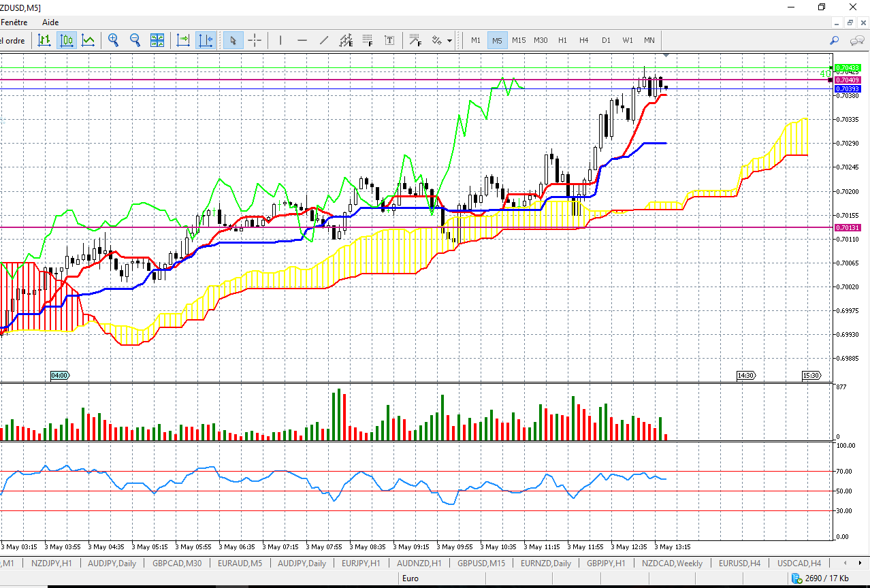Click the connection status icon in status bar
This screenshot has width=870, height=588.
796,578
